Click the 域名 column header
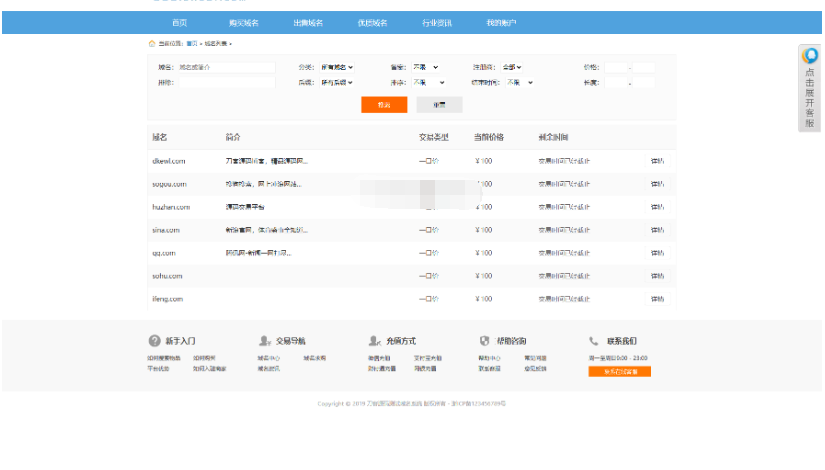 (159, 137)
